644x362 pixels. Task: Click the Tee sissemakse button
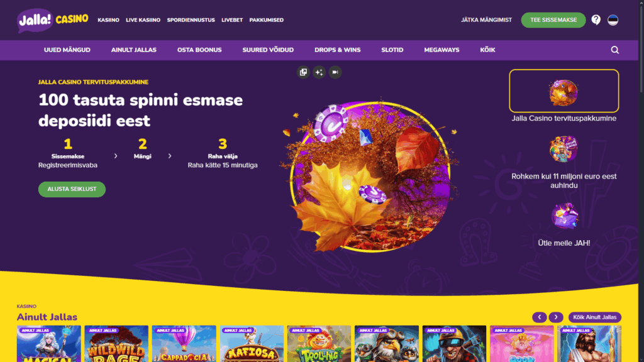click(553, 19)
